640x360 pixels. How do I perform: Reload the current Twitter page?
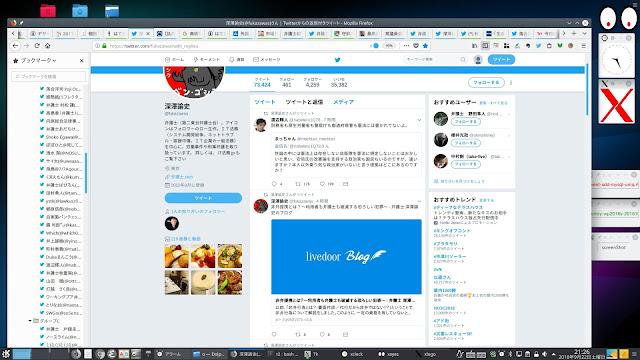[x=37, y=46]
